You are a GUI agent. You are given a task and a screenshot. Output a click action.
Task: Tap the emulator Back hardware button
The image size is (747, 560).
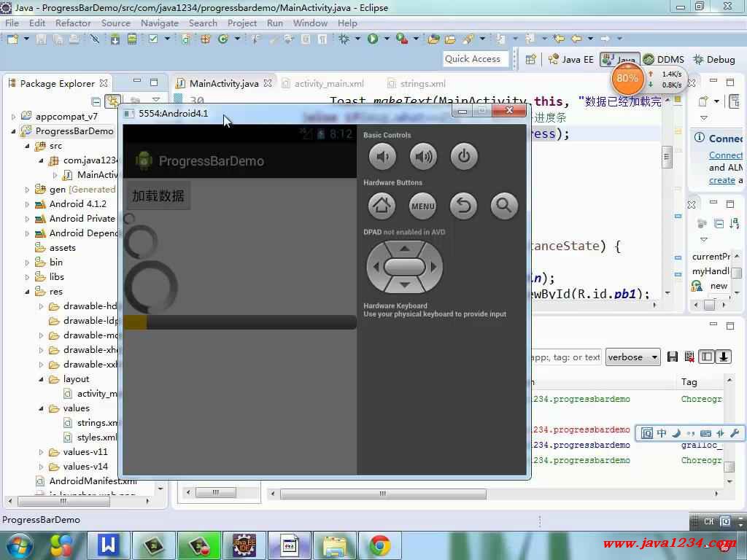coord(463,206)
